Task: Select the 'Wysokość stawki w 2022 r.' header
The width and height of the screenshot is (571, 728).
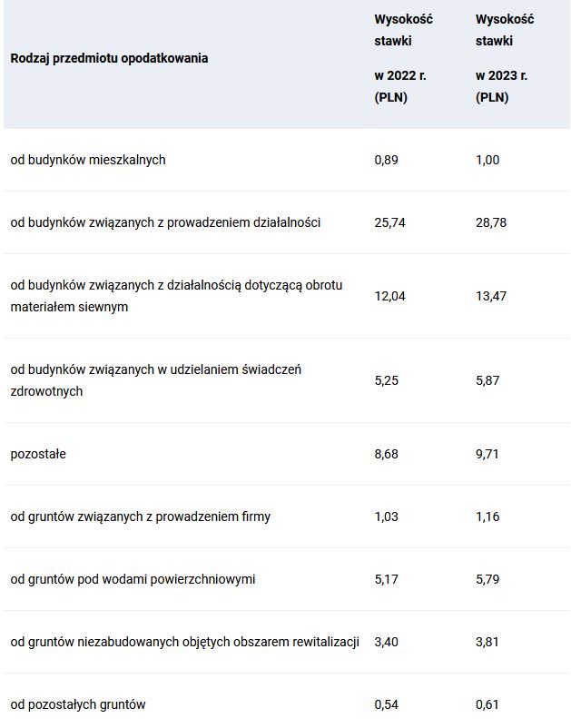Action: 403,58
